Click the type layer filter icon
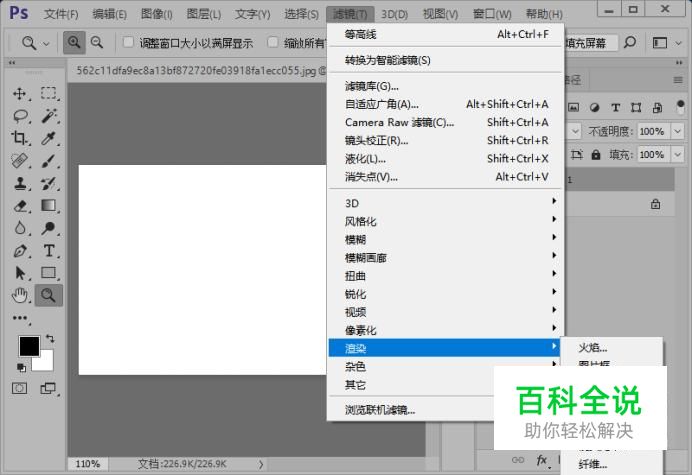Viewport: 692px width, 475px height. [615, 107]
